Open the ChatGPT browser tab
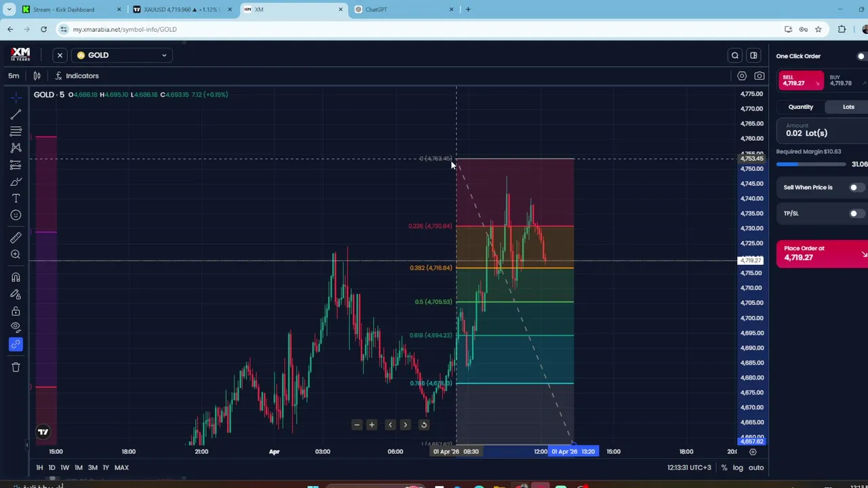 pos(404,9)
